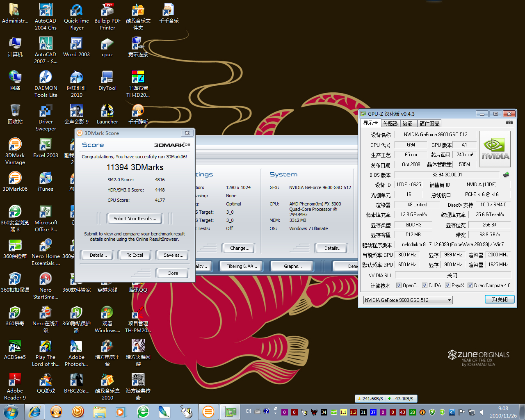The height and width of the screenshot is (420, 525).
Task: Click the GPU-Z screenshot camera icon
Action: point(509,123)
